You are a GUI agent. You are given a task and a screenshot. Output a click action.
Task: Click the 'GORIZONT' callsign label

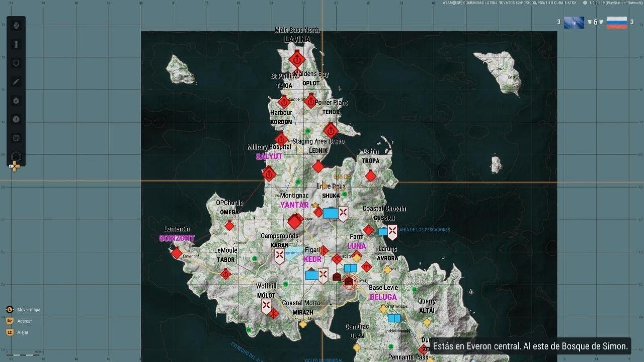pos(177,238)
